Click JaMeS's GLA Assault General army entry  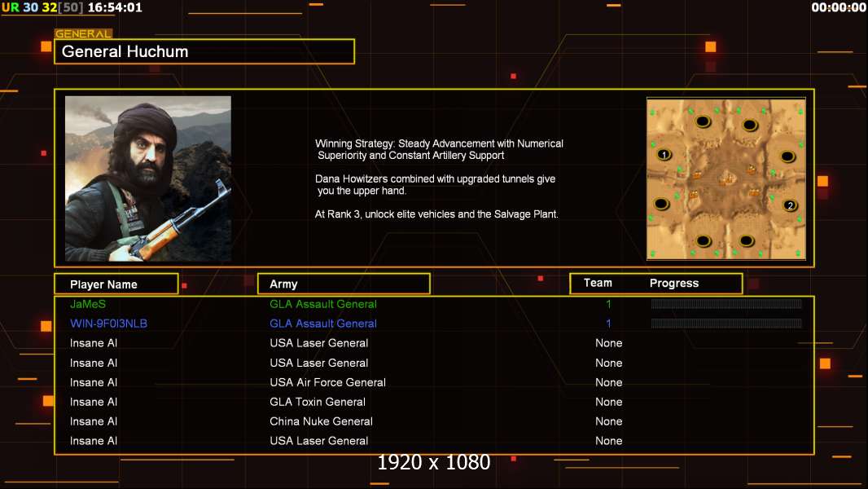coord(322,304)
